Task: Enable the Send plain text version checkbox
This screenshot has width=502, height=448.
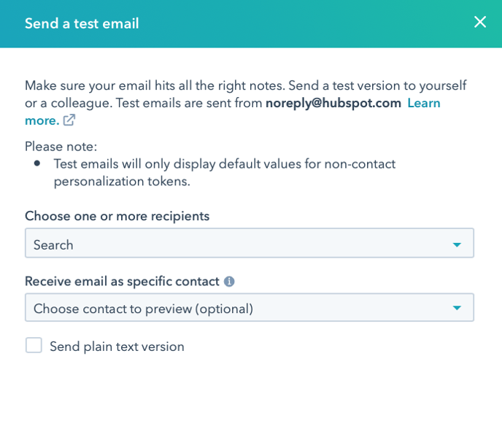Action: pyautogui.click(x=34, y=345)
